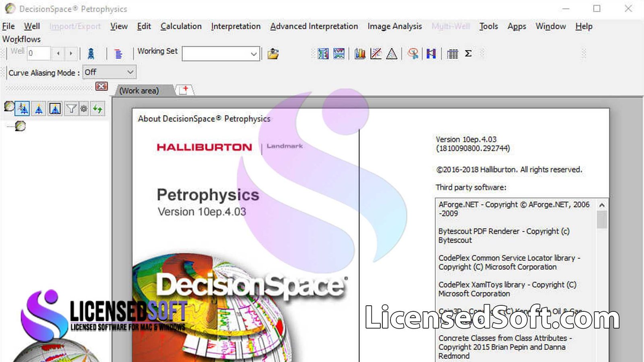The height and width of the screenshot is (362, 644).
Task: Click the green refresh arrows in well panel
Action: point(98,108)
